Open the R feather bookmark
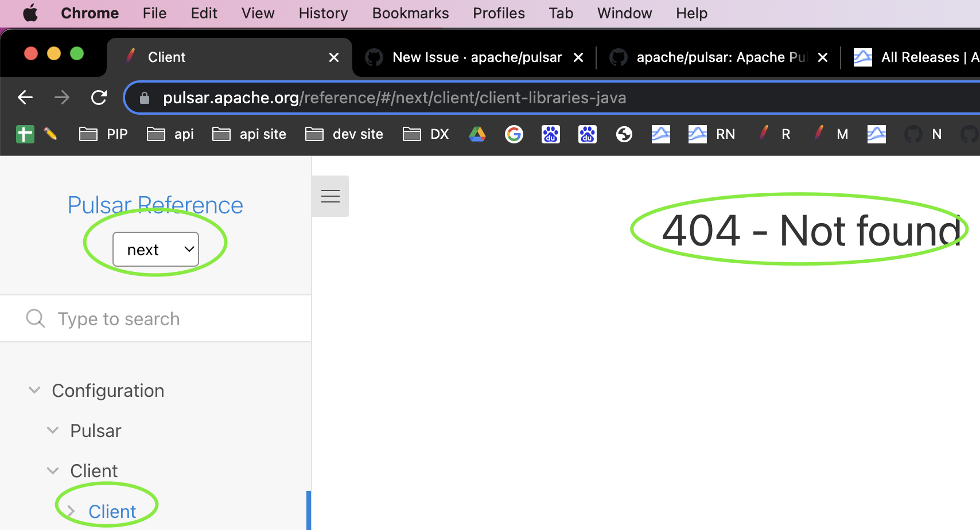This screenshot has height=530, width=980. coord(774,134)
